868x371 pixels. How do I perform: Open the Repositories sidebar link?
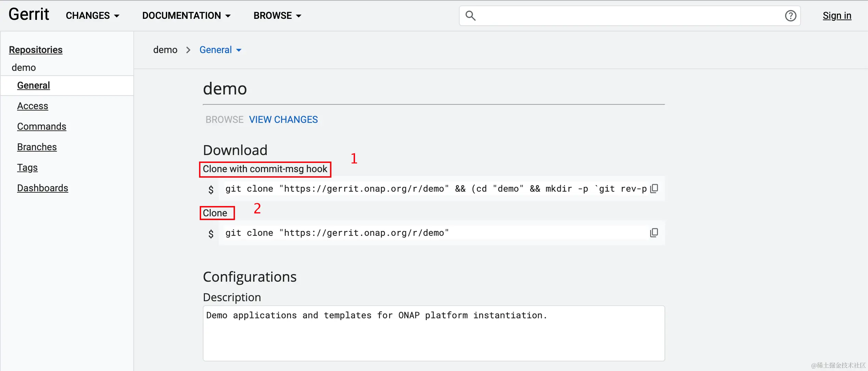click(x=36, y=50)
